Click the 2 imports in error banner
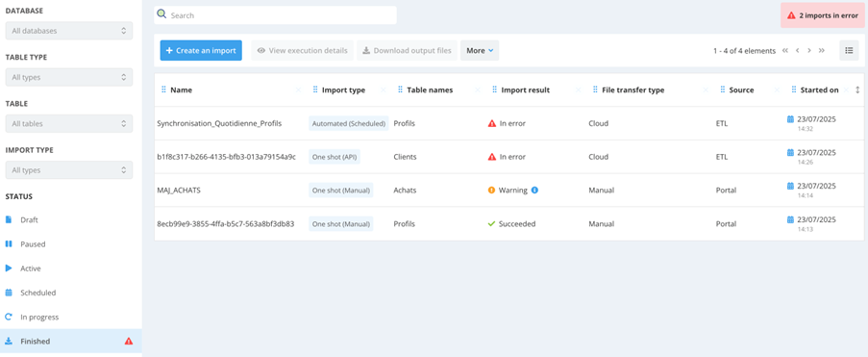The width and height of the screenshot is (868, 357). (823, 15)
